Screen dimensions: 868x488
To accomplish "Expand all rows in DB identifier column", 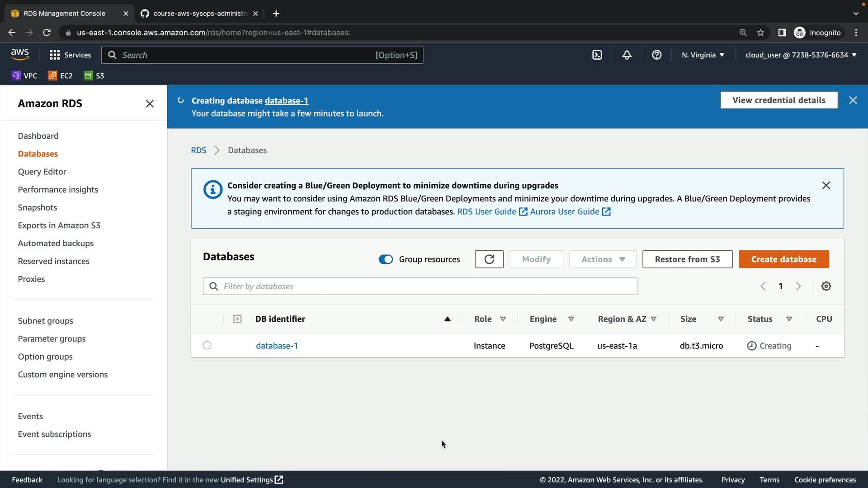I will coord(237,319).
